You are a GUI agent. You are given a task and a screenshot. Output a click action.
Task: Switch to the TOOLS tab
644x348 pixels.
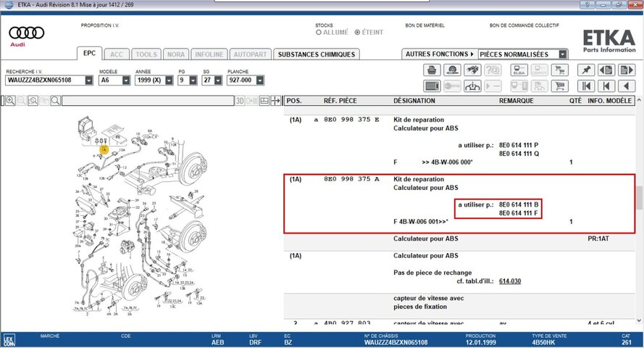[x=146, y=54]
